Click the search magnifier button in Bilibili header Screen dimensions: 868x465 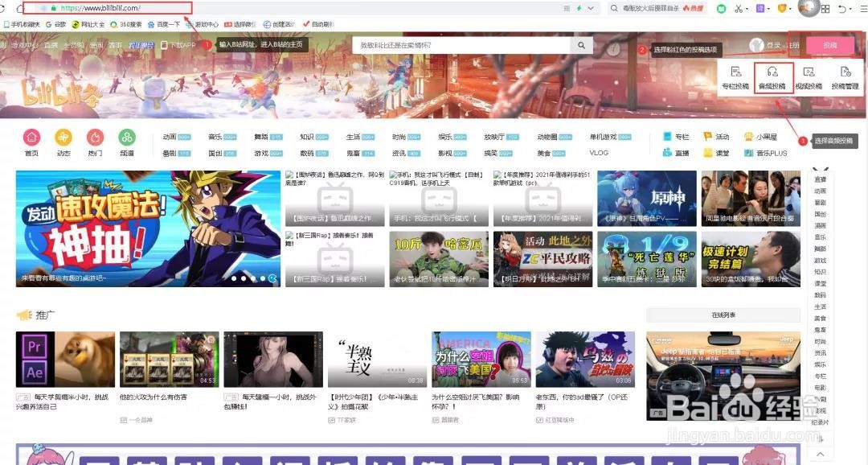coord(581,45)
